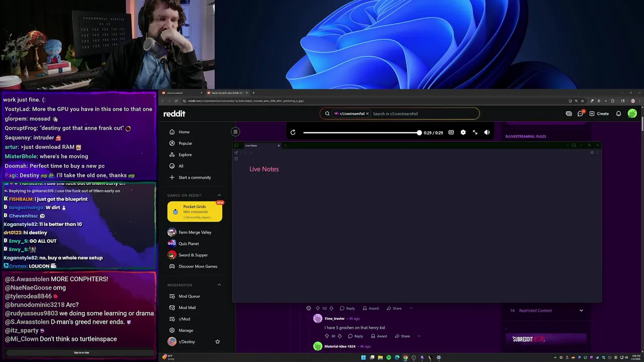Discover More Games link
The width and height of the screenshot is (644, 362).
pos(194,266)
